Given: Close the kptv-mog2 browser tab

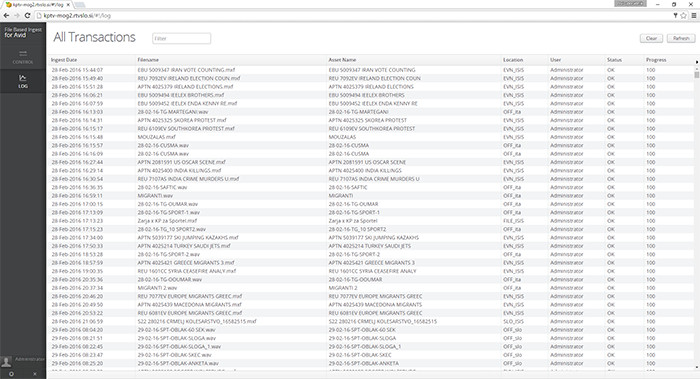Looking at the screenshot, I should (x=68, y=4).
